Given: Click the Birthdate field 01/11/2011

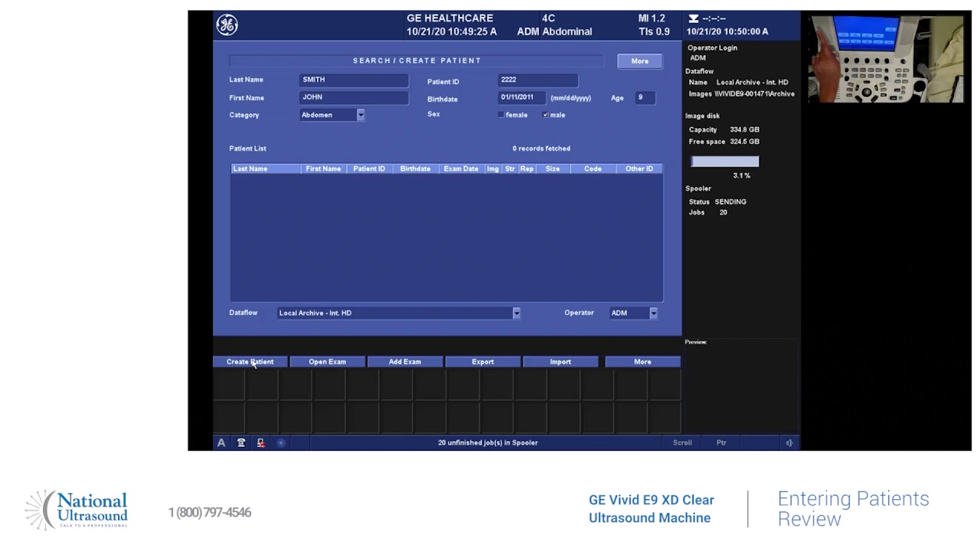Looking at the screenshot, I should coord(521,97).
